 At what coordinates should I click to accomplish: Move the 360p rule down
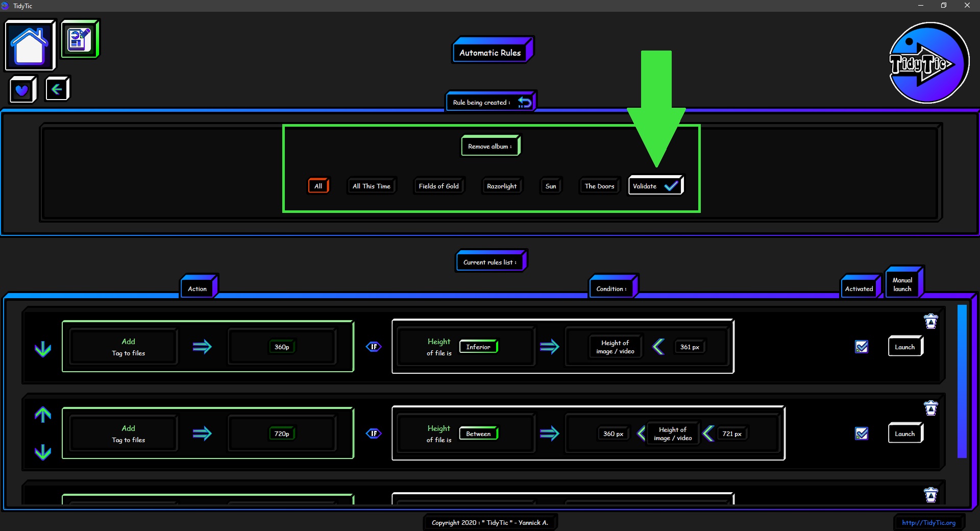(43, 349)
